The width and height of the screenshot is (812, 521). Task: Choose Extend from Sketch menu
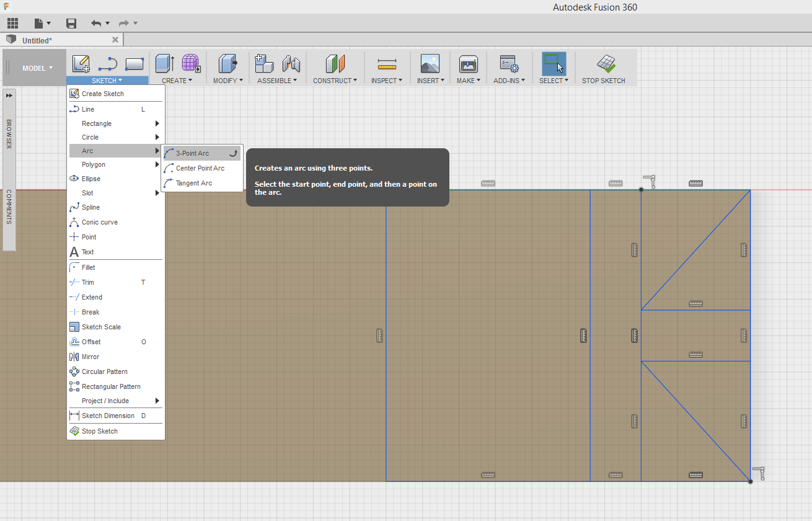[116, 297]
